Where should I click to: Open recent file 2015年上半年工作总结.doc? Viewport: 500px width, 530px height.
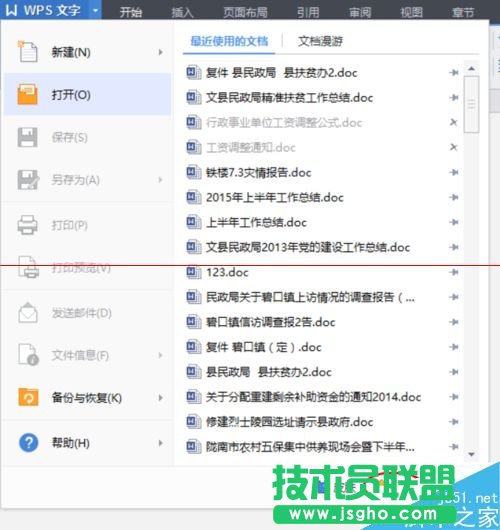coord(275,197)
